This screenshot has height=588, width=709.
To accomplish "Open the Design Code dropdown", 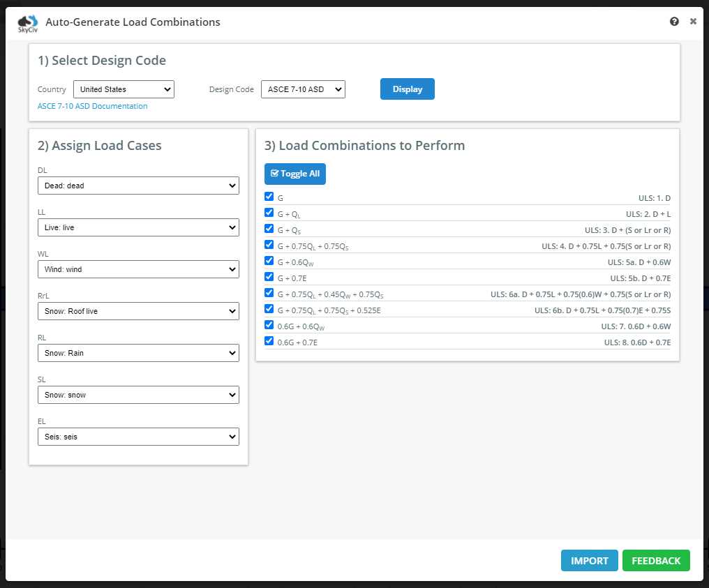I will click(x=303, y=89).
